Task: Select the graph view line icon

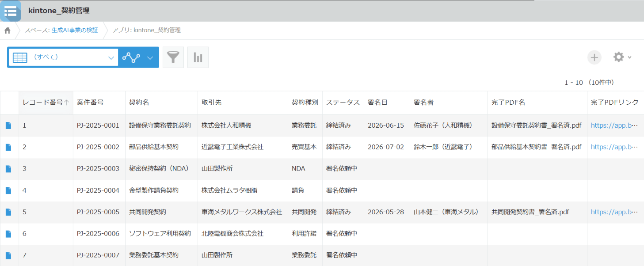Action: point(131,57)
